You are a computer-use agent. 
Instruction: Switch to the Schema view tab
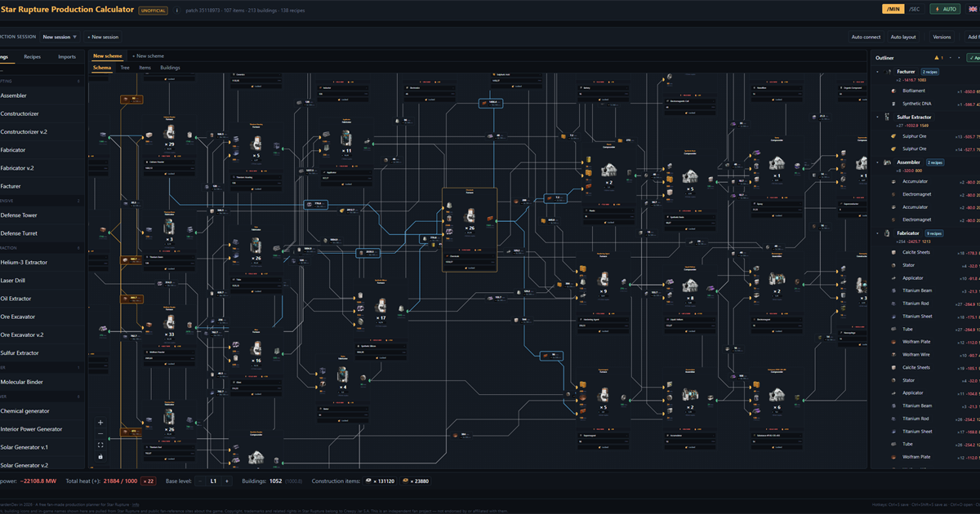[102, 68]
